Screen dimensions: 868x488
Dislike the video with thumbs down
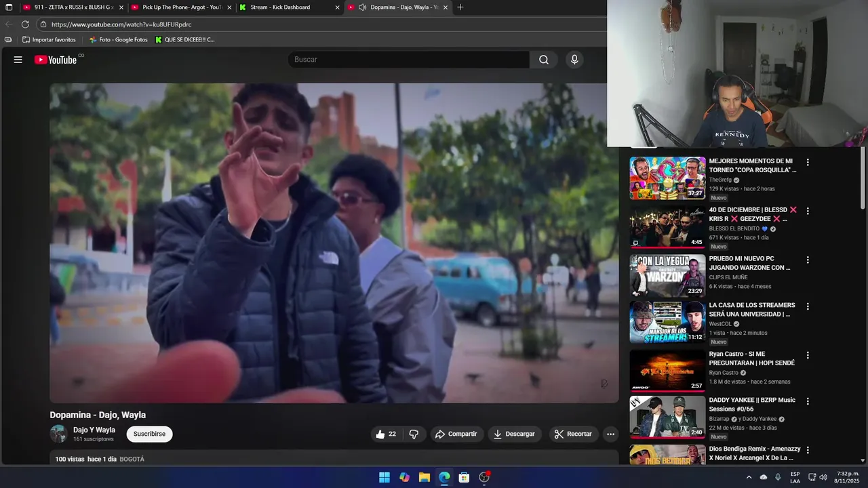(414, 434)
